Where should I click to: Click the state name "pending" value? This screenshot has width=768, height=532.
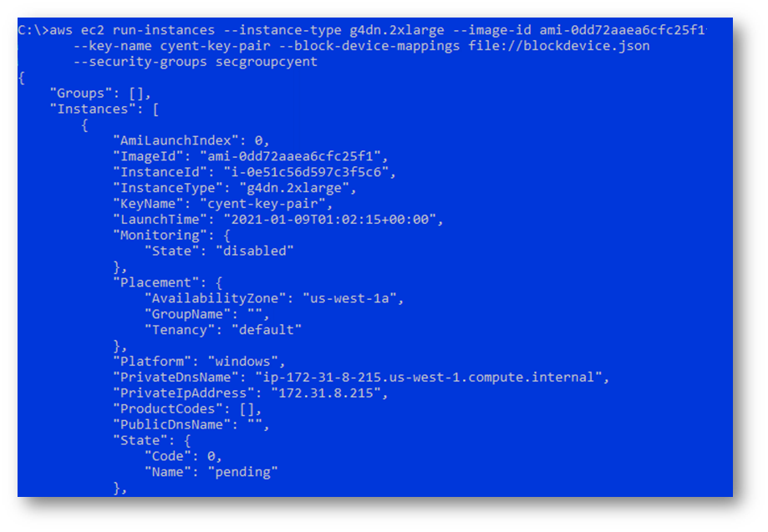point(242,473)
